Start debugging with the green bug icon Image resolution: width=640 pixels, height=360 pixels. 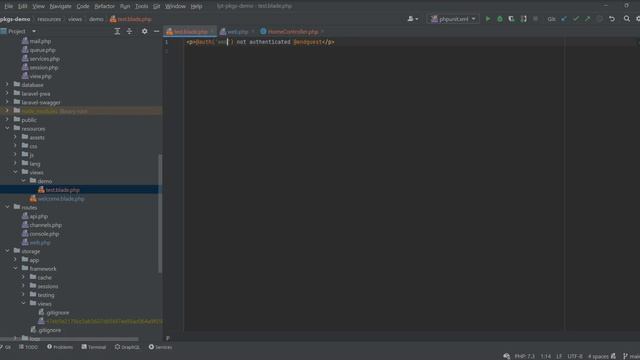pyautogui.click(x=500, y=19)
